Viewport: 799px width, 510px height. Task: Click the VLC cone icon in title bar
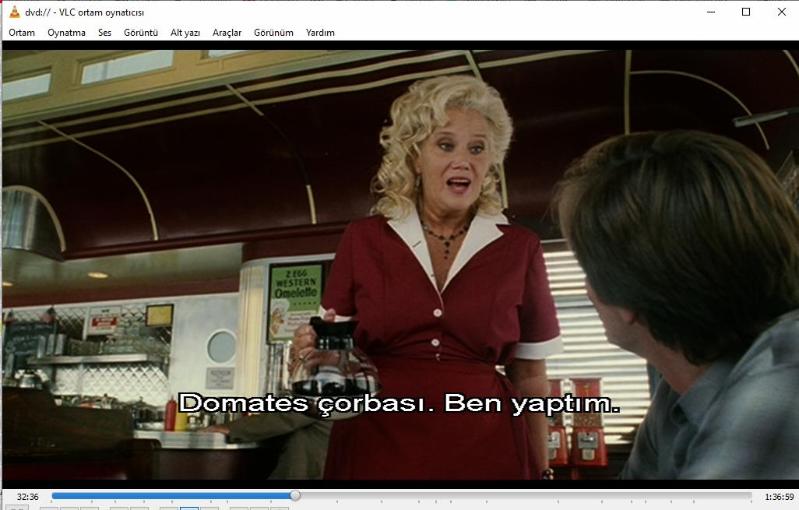point(15,12)
